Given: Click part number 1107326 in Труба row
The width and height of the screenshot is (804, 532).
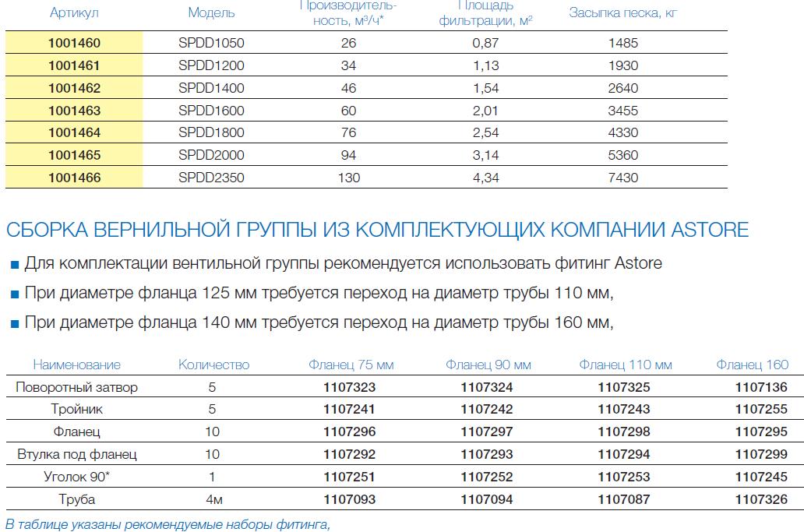Looking at the screenshot, I should coord(761,499).
